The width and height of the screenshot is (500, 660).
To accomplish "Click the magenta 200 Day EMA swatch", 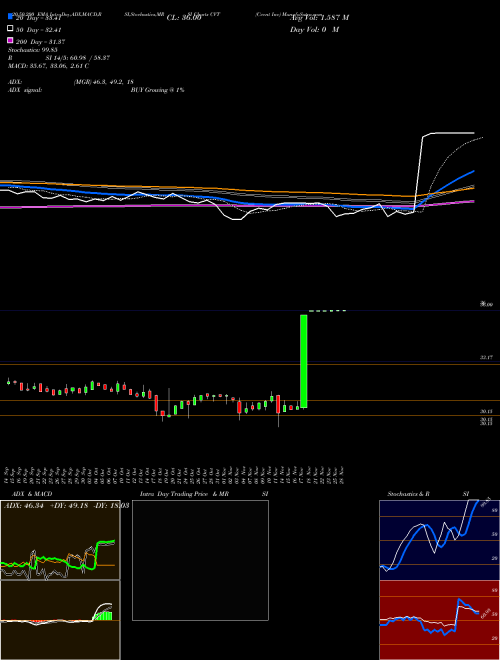I will (10, 40).
